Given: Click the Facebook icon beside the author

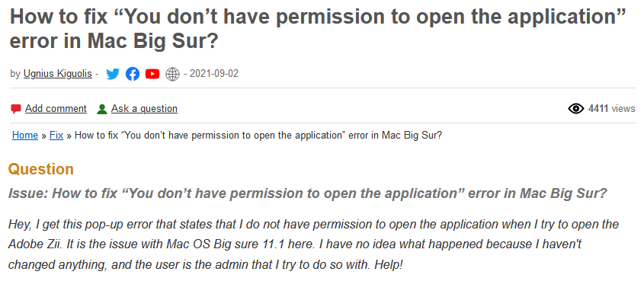Looking at the screenshot, I should coord(133,74).
